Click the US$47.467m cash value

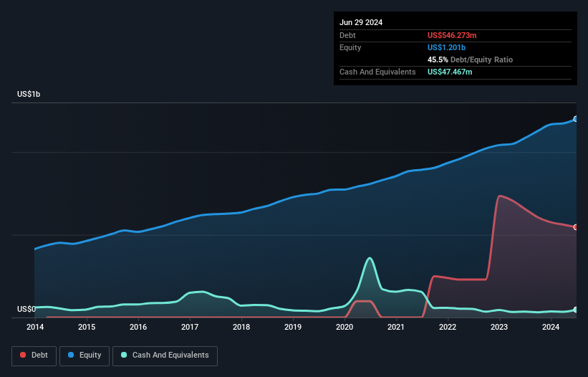(450, 72)
